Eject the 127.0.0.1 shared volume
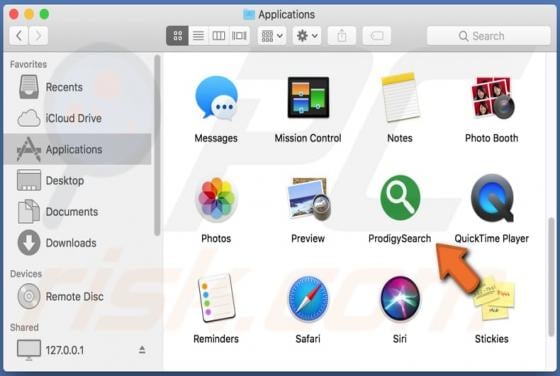This screenshot has height=376, width=560. tap(142, 350)
